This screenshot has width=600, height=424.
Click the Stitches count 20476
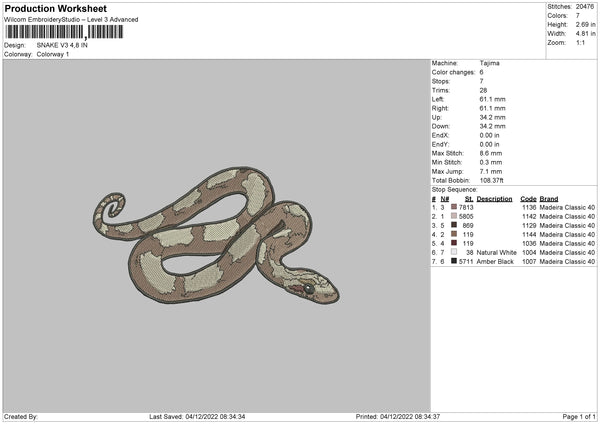[587, 6]
